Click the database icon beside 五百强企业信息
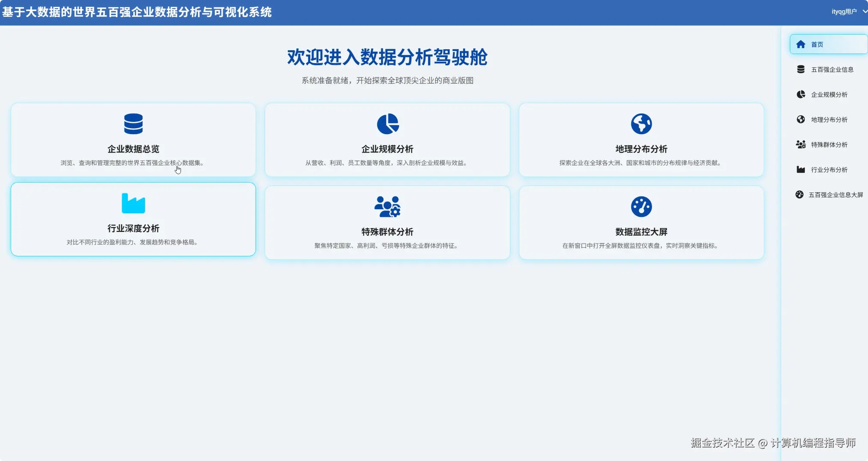 click(x=800, y=69)
